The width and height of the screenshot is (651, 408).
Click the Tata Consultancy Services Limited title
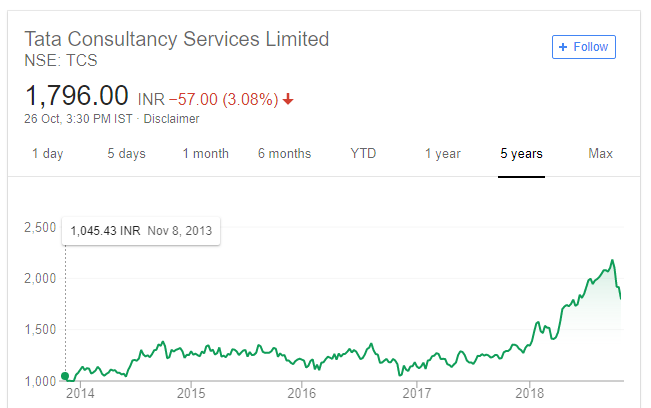click(176, 40)
